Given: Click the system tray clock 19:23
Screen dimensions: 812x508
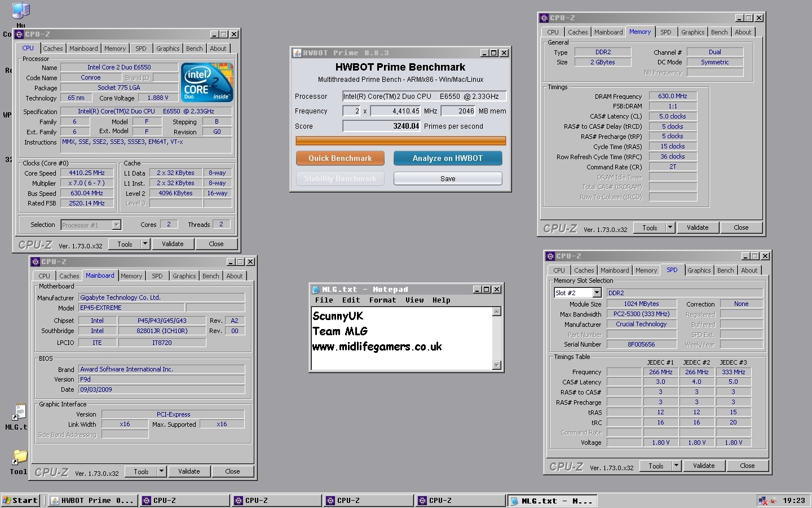Looking at the screenshot, I should (x=794, y=501).
